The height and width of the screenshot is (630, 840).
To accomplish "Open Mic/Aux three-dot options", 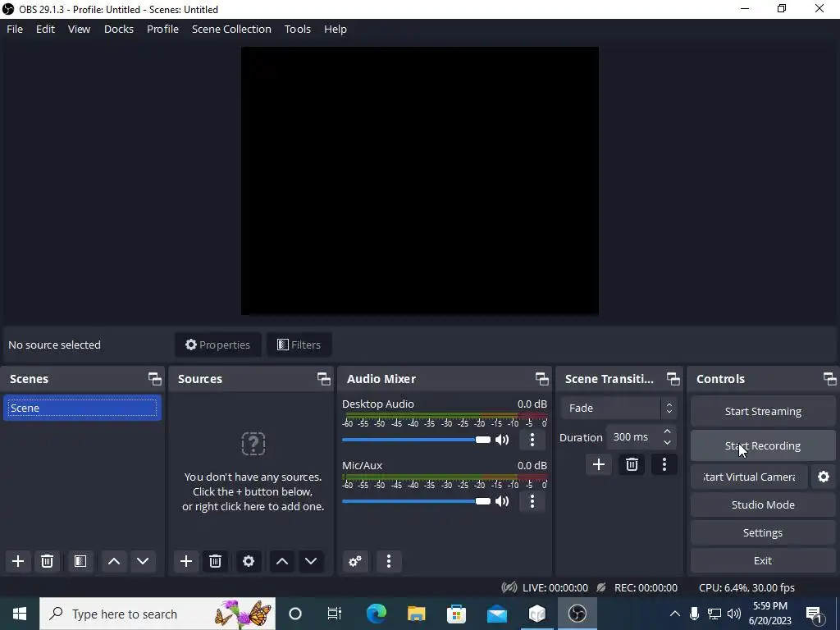I will (x=532, y=501).
